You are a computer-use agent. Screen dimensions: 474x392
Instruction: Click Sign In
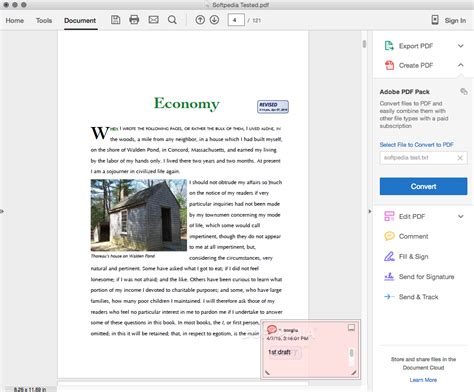455,20
